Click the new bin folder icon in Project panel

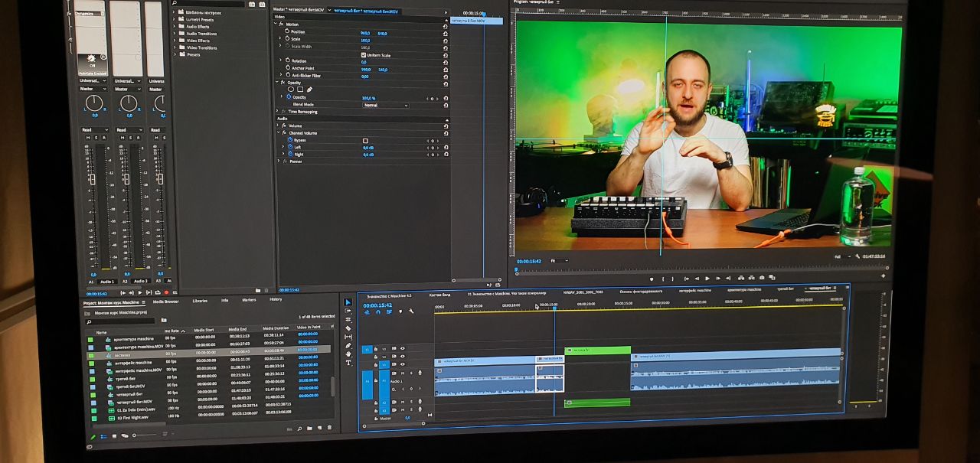click(x=309, y=429)
